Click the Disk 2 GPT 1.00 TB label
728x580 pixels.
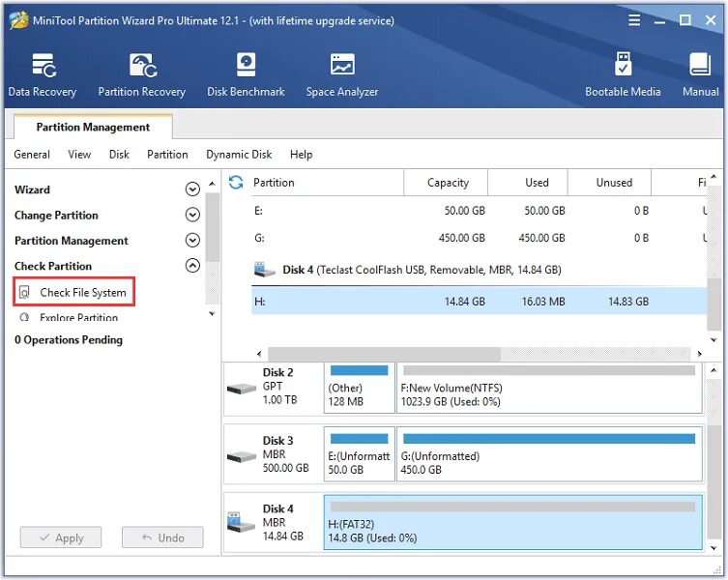(279, 386)
